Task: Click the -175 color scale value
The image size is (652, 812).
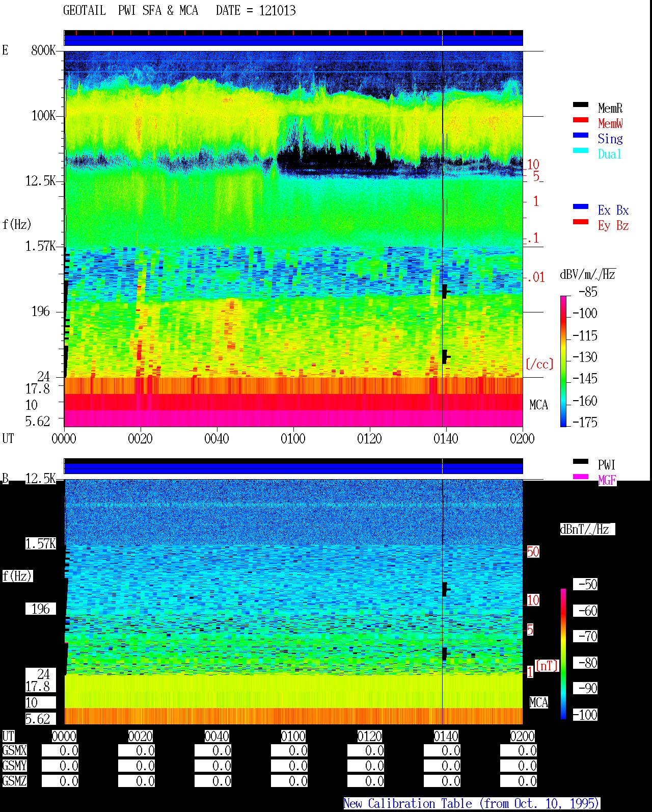Action: [585, 422]
